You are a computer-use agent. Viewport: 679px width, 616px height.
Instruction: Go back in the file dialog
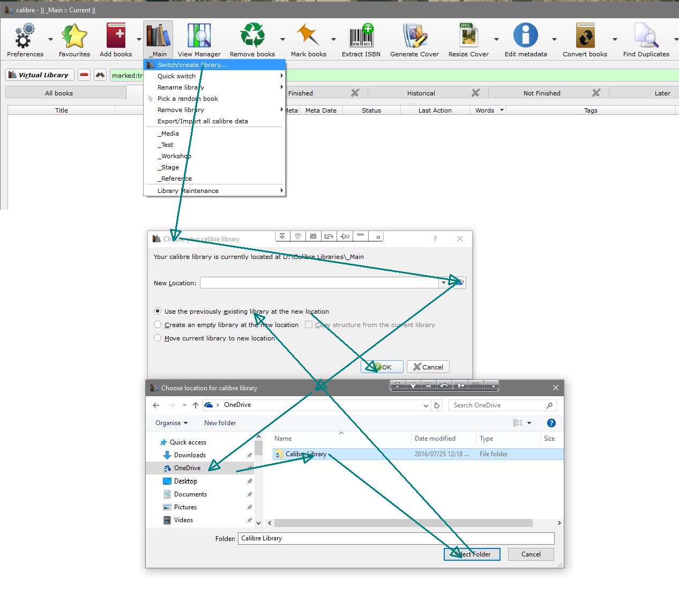pos(156,405)
